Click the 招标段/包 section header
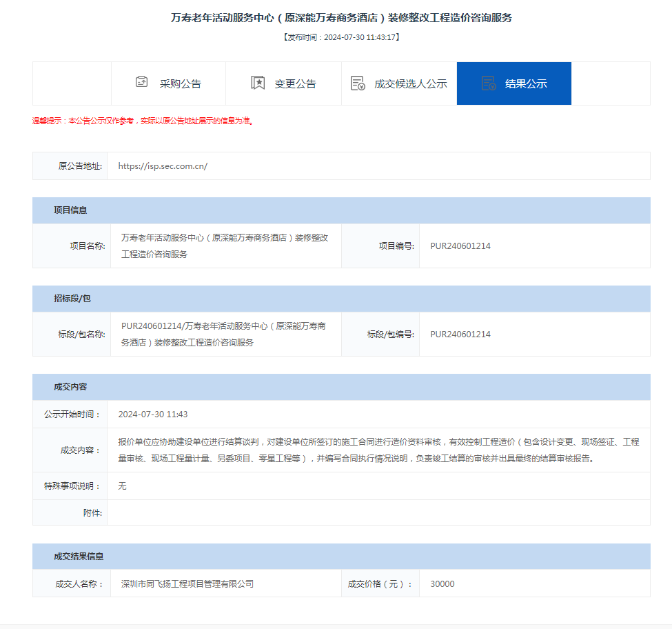 click(x=72, y=299)
